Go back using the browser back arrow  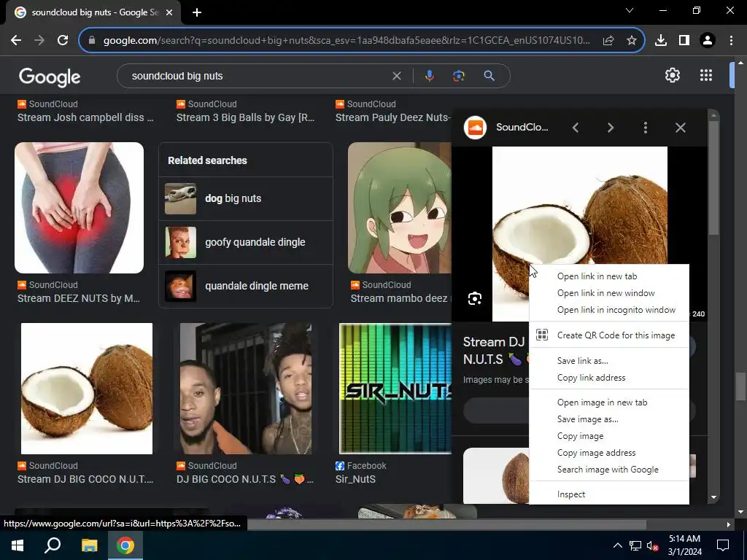16,41
